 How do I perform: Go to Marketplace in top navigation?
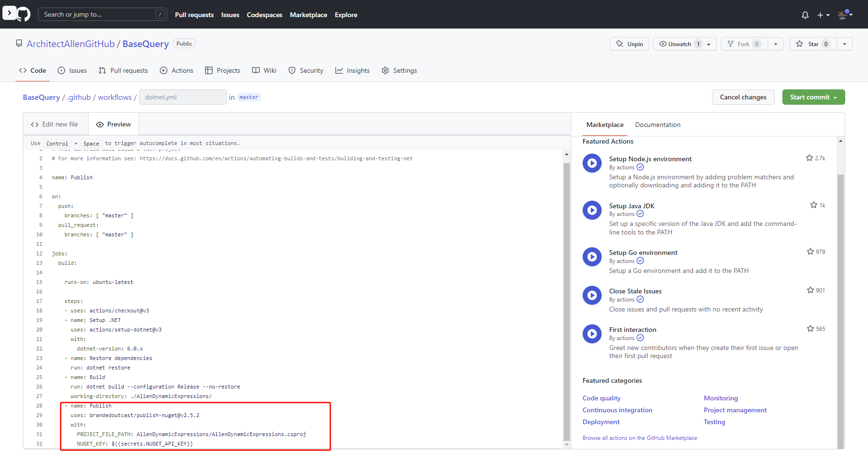pos(309,15)
